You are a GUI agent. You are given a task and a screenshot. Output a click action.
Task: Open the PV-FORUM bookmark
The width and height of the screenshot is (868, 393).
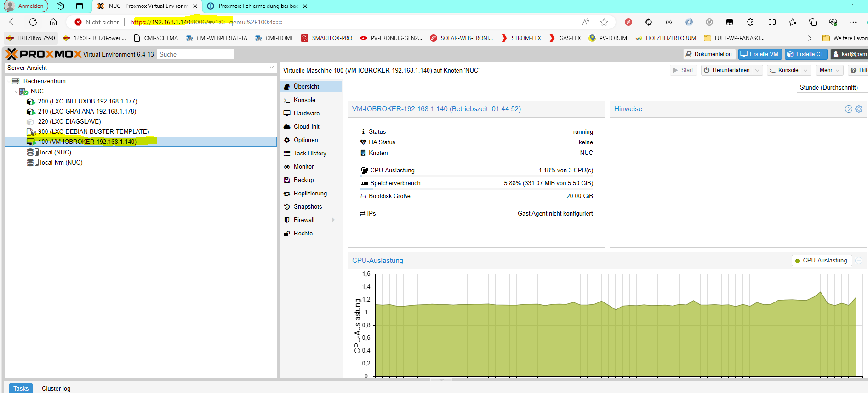point(608,38)
